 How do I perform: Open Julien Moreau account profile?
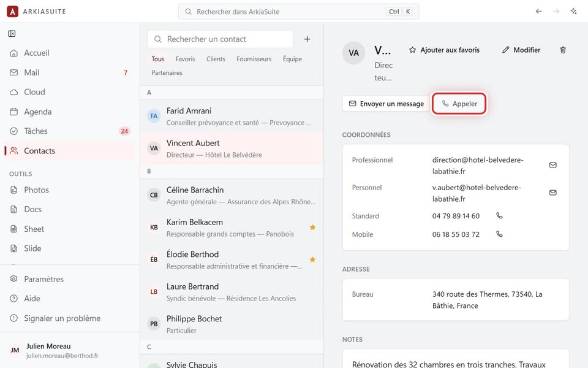[x=70, y=350]
